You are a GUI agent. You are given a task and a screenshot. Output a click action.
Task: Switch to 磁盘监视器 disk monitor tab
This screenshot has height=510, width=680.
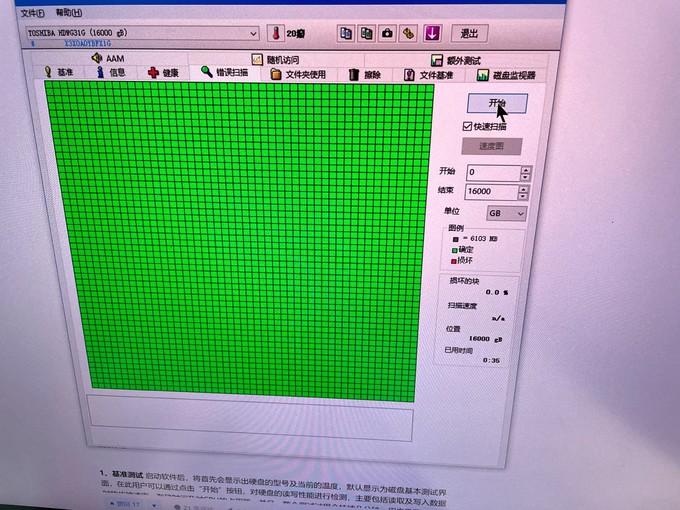click(506, 75)
